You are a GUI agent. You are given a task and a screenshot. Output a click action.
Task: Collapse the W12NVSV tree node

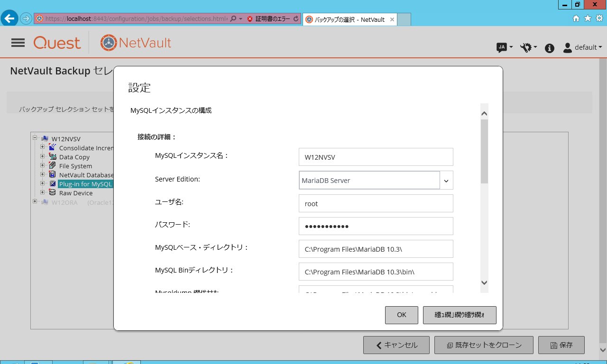(35, 138)
